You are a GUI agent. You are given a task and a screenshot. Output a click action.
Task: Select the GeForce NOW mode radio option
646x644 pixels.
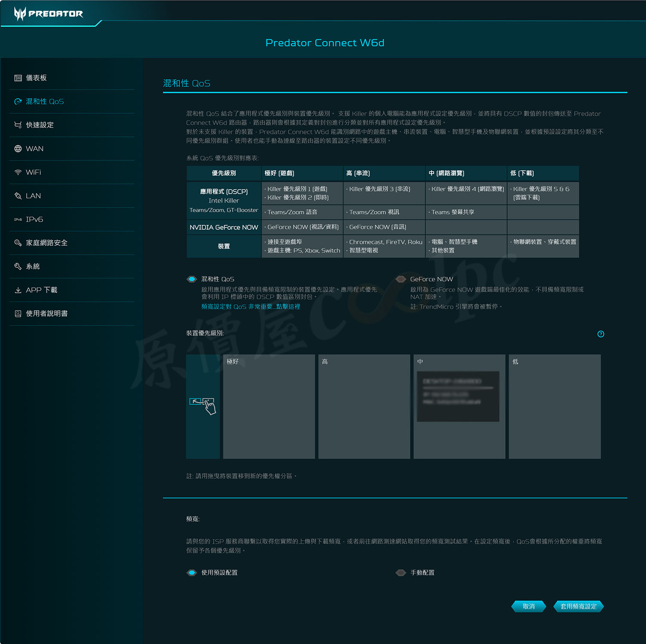coord(401,279)
